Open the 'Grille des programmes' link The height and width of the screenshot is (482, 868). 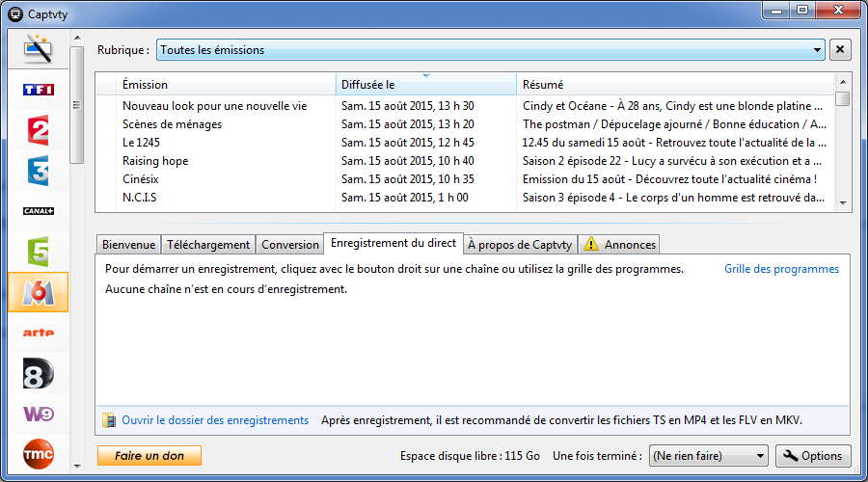pyautogui.click(x=781, y=269)
